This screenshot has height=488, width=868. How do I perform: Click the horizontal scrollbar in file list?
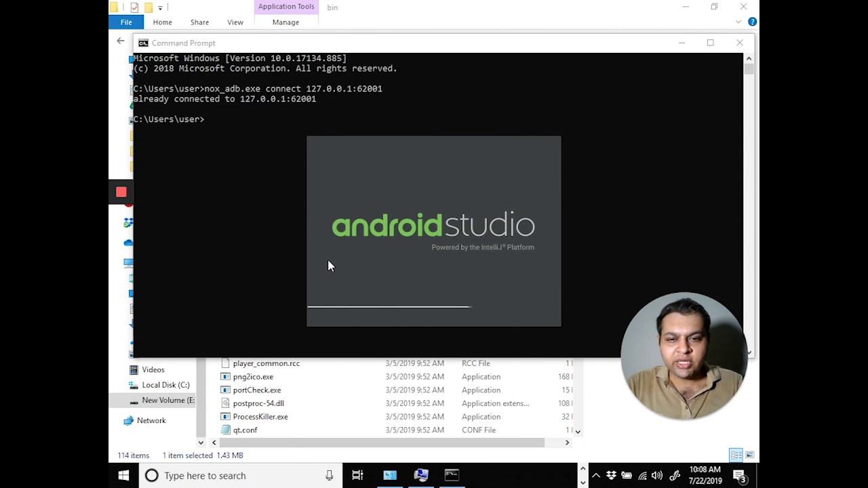[382, 443]
